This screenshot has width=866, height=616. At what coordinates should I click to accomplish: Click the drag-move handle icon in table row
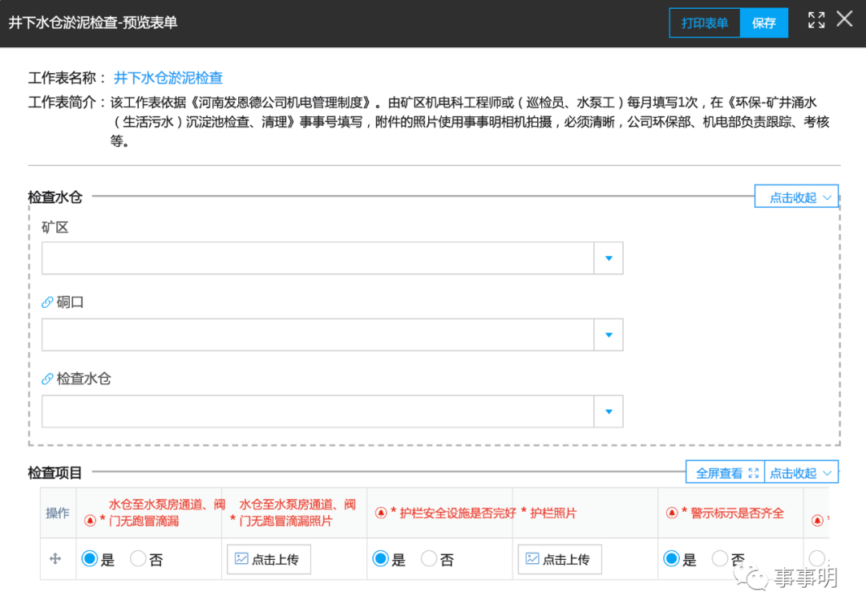click(x=55, y=559)
